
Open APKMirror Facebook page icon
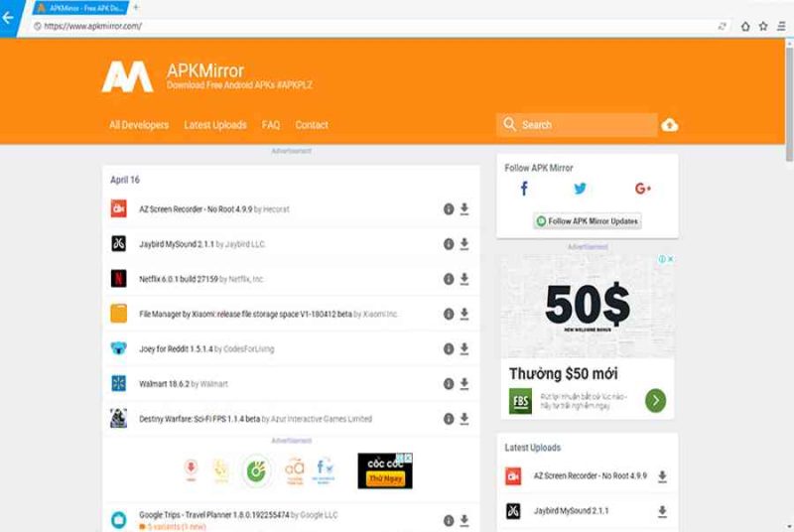pyautogui.click(x=524, y=189)
